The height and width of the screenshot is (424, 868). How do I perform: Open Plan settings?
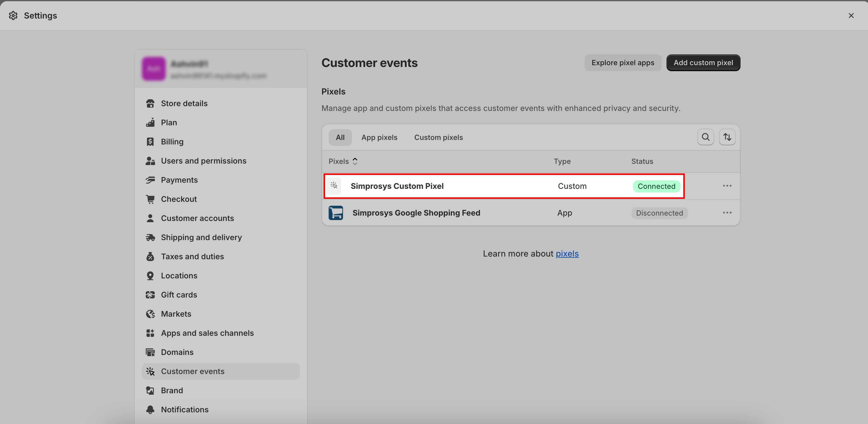pos(221,123)
